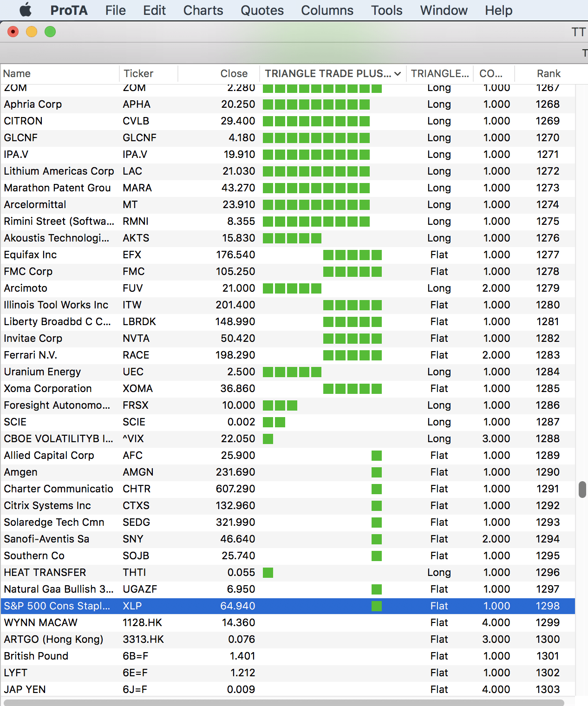Click the IPA.V ticker cell
588x706 pixels.
(x=135, y=154)
